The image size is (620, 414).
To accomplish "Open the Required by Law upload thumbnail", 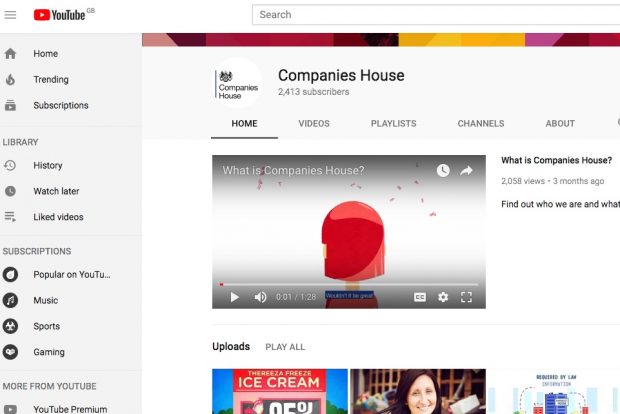I will point(554,391).
